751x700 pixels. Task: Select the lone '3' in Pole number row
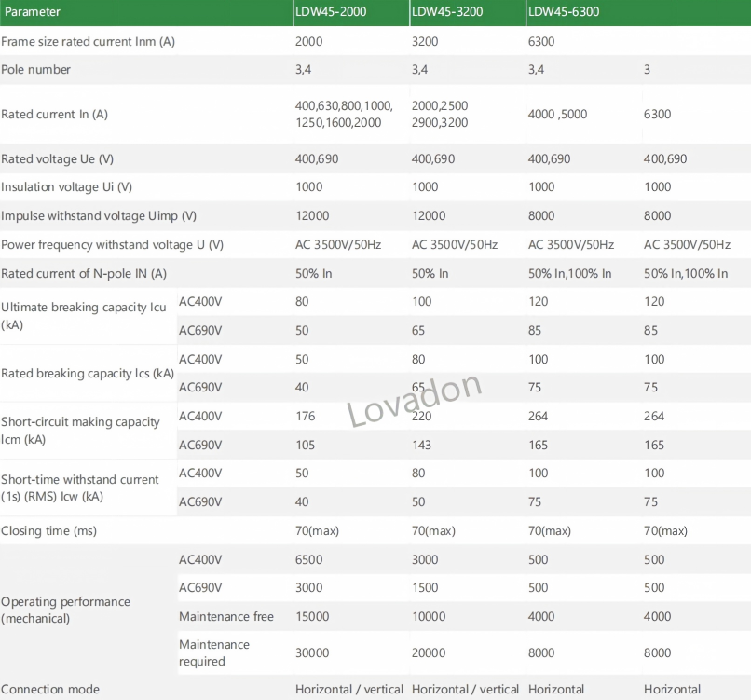click(647, 70)
